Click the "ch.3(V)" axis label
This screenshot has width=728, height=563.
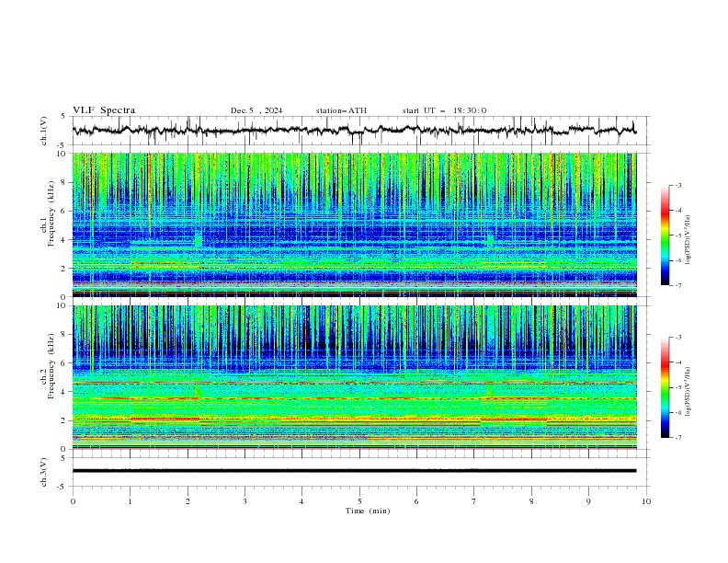44,472
